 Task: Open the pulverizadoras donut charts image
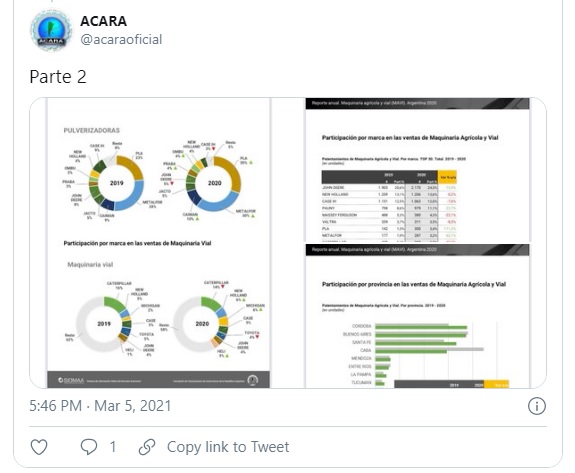coord(159,243)
